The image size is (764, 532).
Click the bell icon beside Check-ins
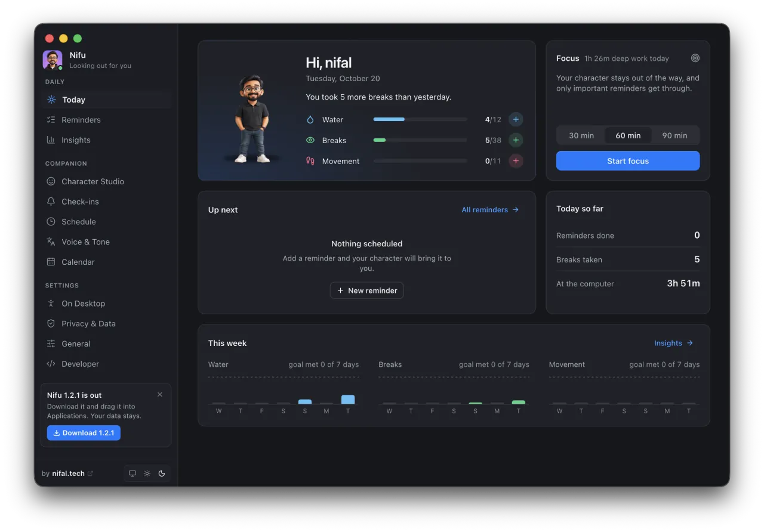pos(51,202)
